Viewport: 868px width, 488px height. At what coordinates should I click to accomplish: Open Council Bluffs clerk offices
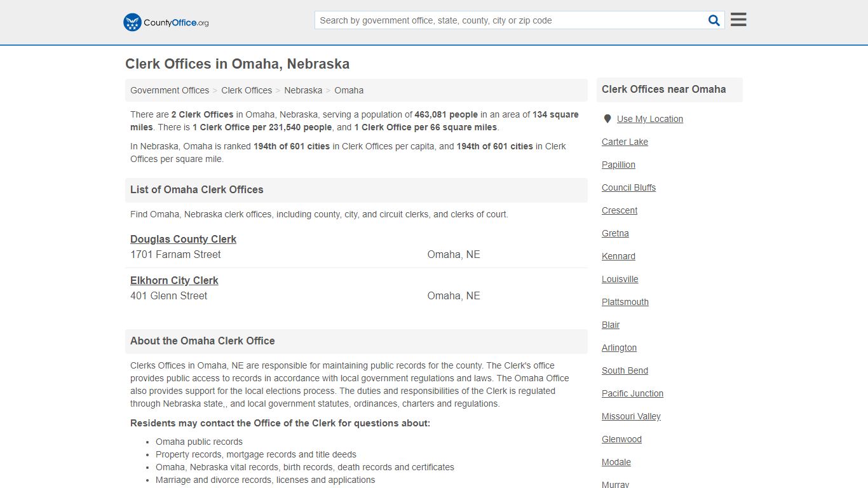pos(628,187)
